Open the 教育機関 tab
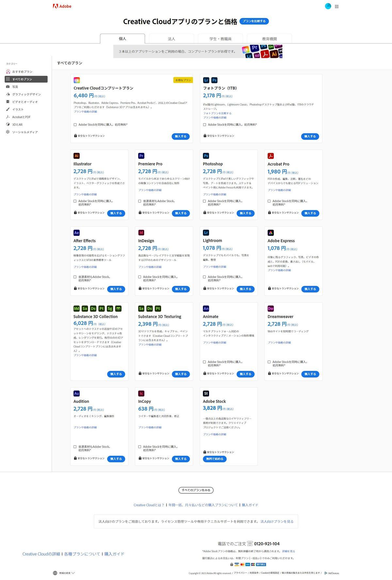This screenshot has height=580, width=392. pyautogui.click(x=269, y=39)
